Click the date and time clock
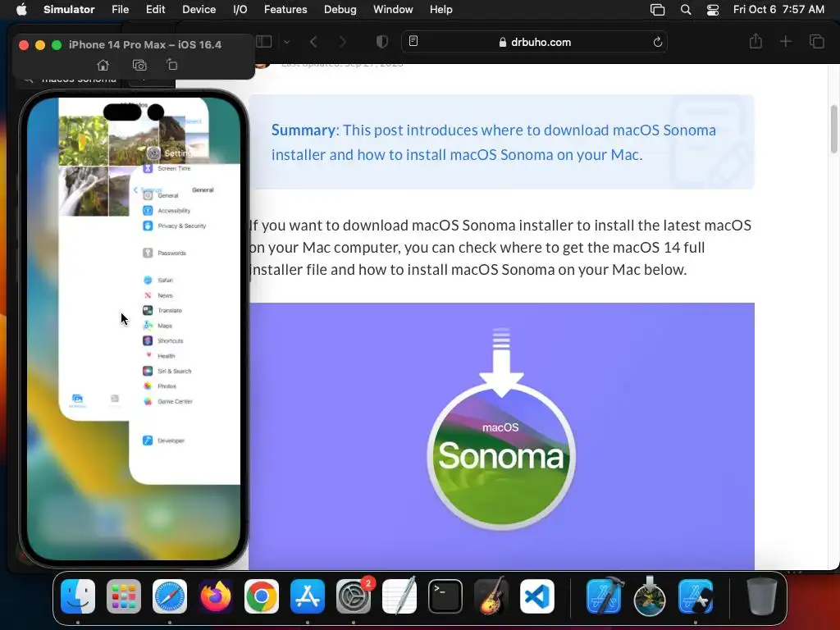This screenshot has width=840, height=630. pos(778,9)
